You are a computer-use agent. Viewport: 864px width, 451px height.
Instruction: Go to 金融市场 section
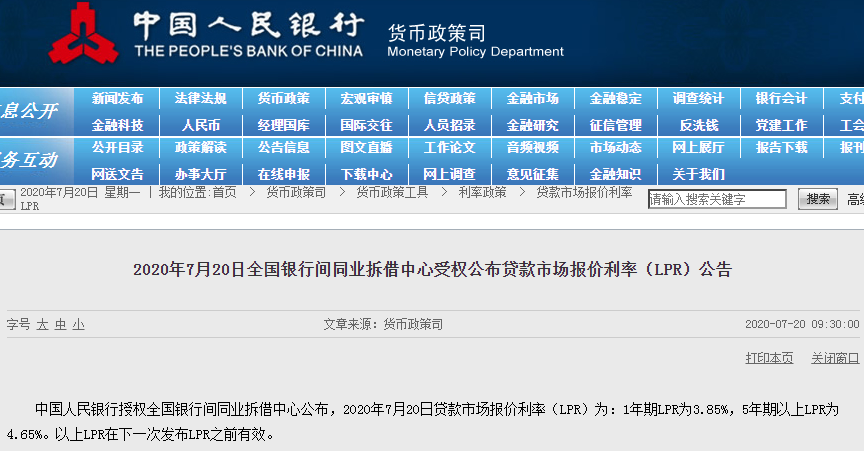532,98
